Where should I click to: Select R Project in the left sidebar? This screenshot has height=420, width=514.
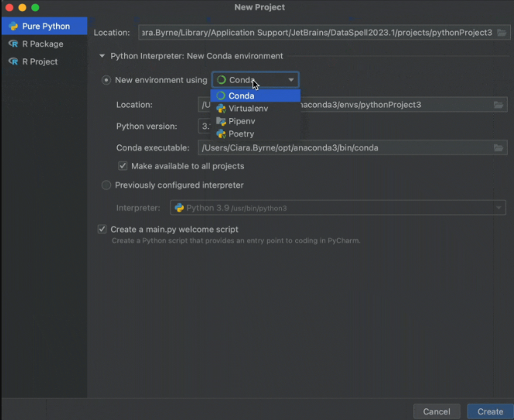(x=40, y=61)
